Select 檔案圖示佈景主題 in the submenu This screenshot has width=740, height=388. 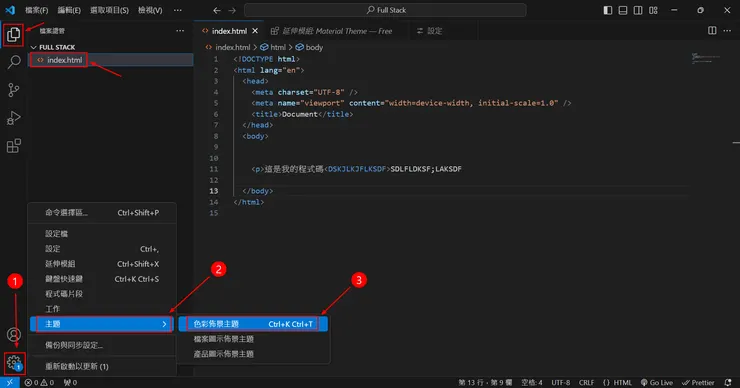point(253,339)
